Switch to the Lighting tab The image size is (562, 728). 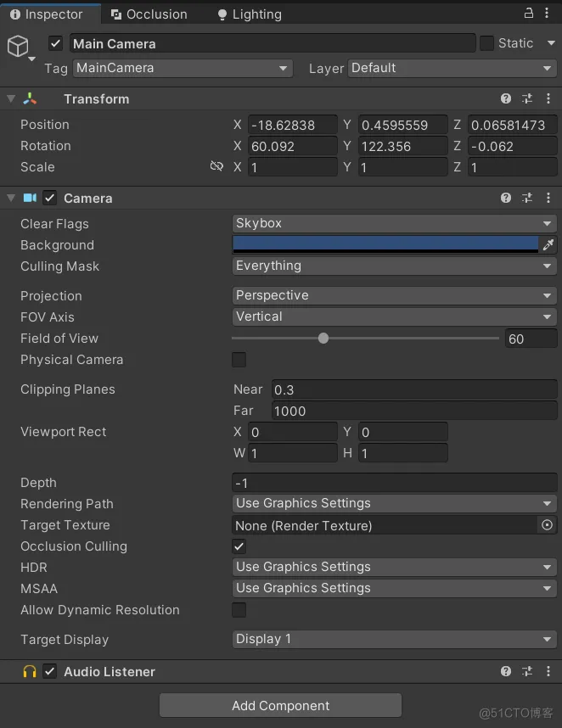tap(250, 14)
